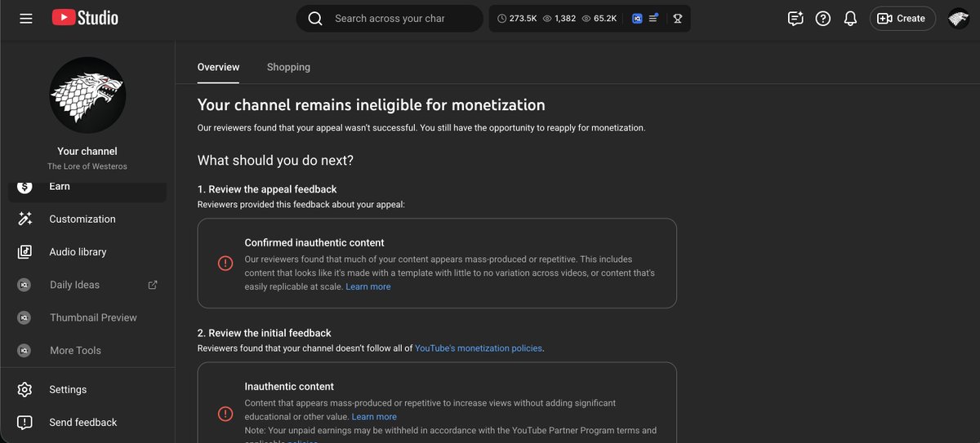Click the 2. Review the initial feedback heading
The image size is (980, 443).
coord(265,333)
